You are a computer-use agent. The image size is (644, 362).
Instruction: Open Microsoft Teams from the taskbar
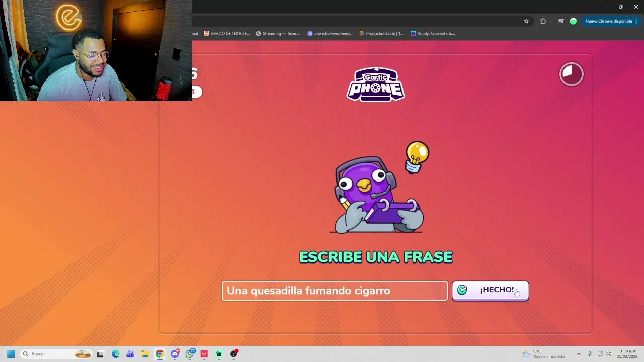(x=130, y=354)
